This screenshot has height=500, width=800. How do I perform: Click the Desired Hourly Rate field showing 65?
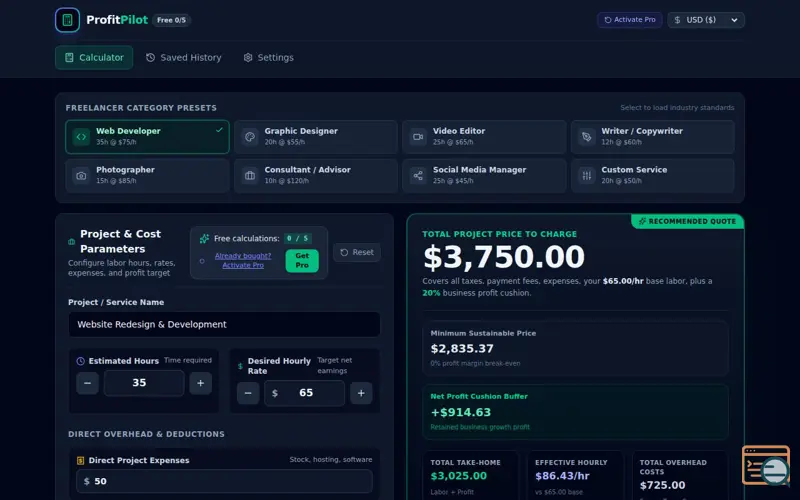(x=305, y=393)
